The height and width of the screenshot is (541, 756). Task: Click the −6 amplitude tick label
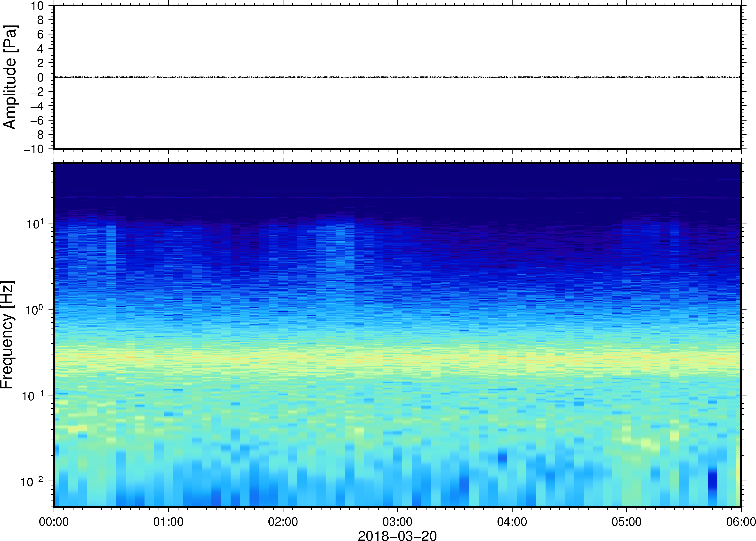coord(37,120)
